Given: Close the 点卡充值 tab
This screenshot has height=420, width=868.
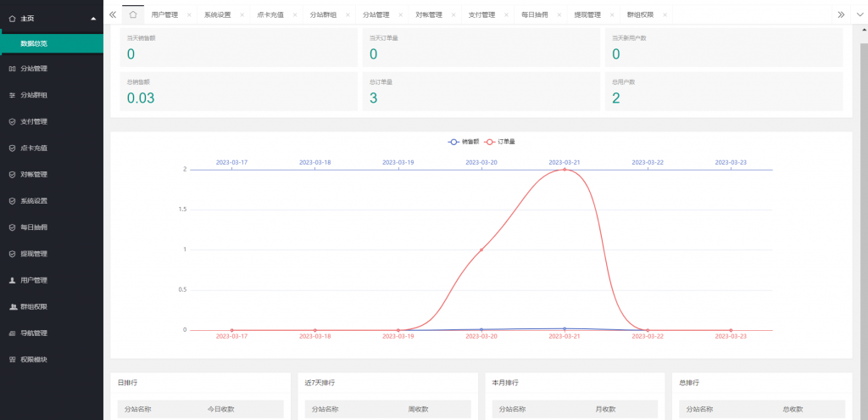Looking at the screenshot, I should click(x=294, y=15).
